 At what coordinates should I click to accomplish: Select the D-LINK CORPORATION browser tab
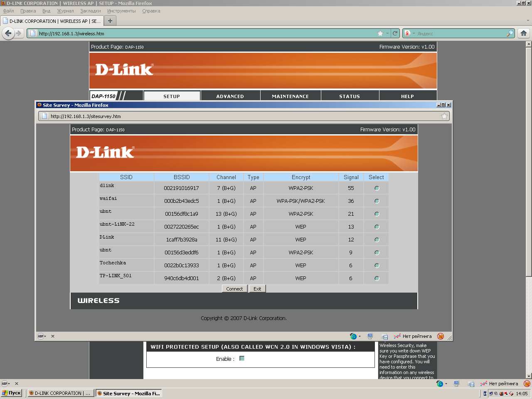(x=52, y=21)
